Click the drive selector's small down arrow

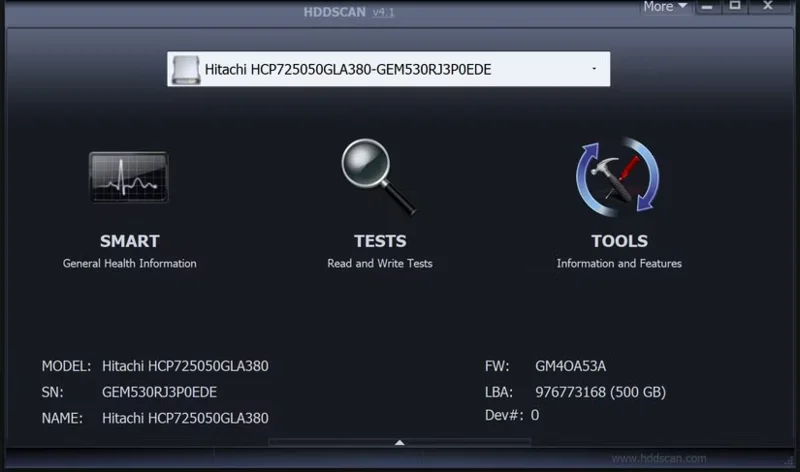point(594,69)
